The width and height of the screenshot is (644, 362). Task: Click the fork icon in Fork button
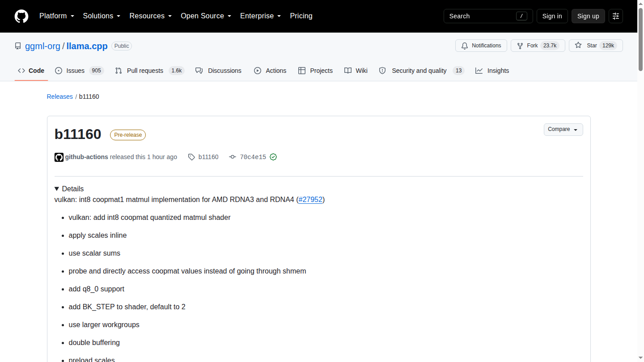(x=520, y=46)
